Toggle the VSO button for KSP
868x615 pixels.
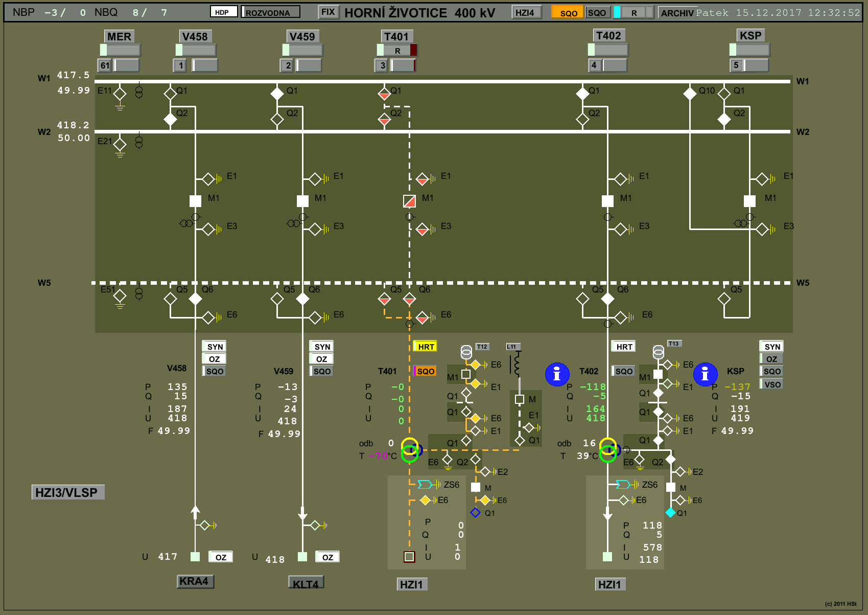point(771,384)
